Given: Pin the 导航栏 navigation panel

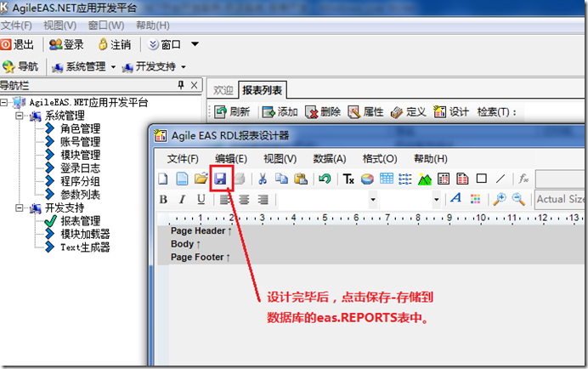Looking at the screenshot, I should click(181, 85).
